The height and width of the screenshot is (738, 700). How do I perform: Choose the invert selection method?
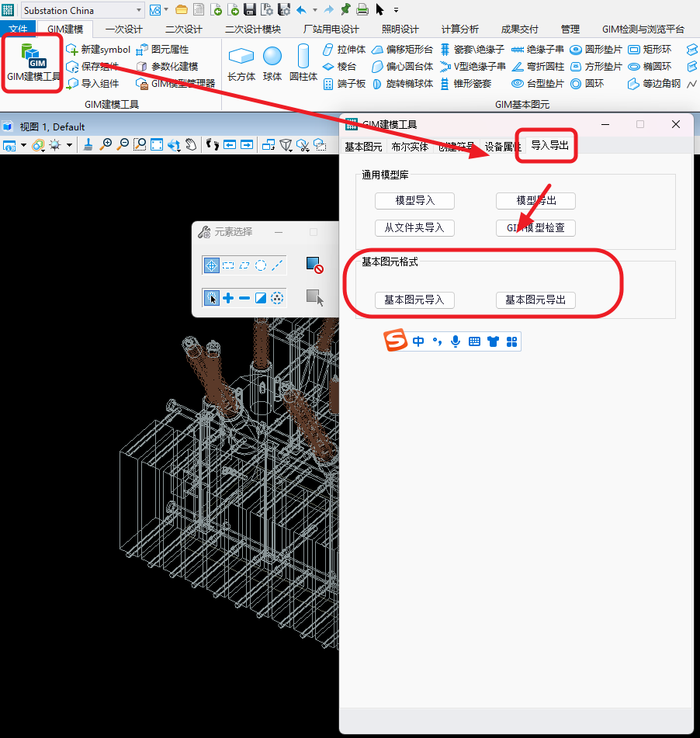click(261, 298)
